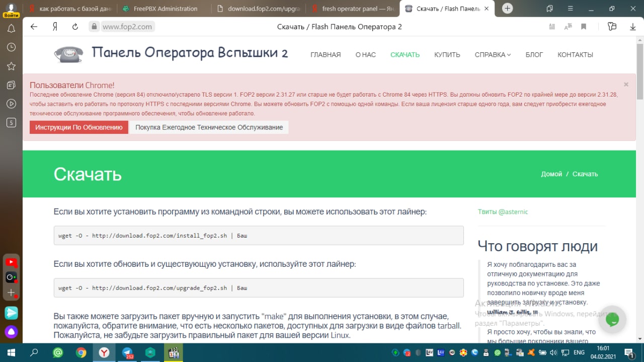644x362 pixels.
Task: Click the page vertical scrollbar thumb
Action: click(640, 70)
